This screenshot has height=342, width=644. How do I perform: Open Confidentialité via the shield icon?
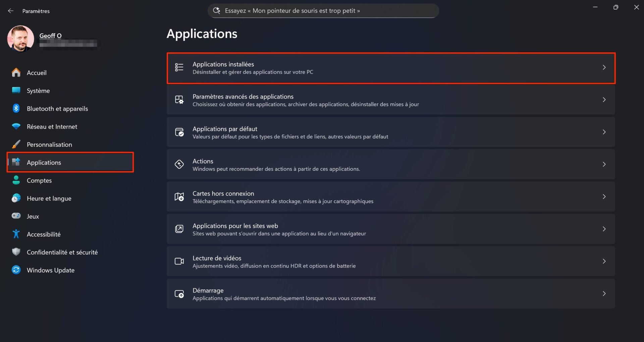point(16,252)
